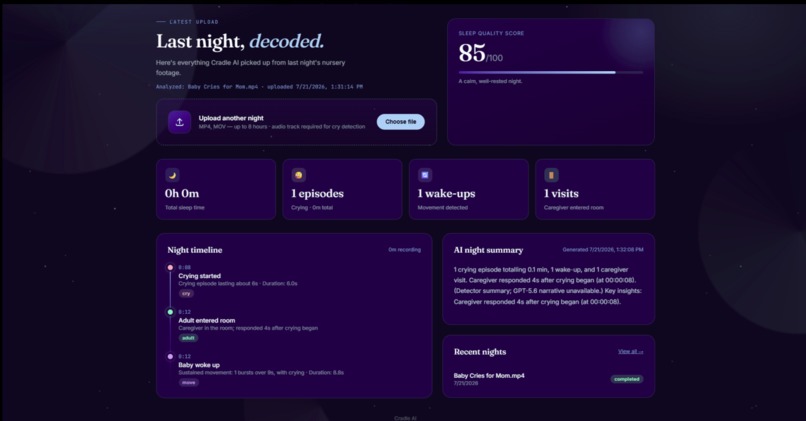Click the Analyzed file info line

tap(259, 87)
